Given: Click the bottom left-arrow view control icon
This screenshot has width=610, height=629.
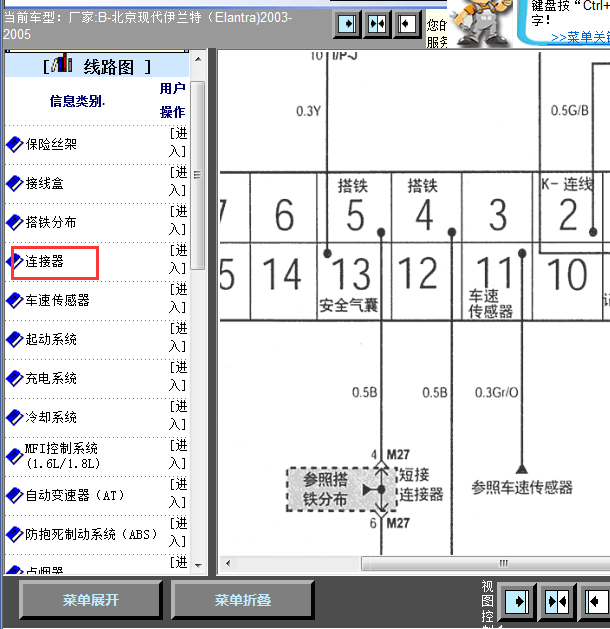Looking at the screenshot, I should pyautogui.click(x=596, y=601).
